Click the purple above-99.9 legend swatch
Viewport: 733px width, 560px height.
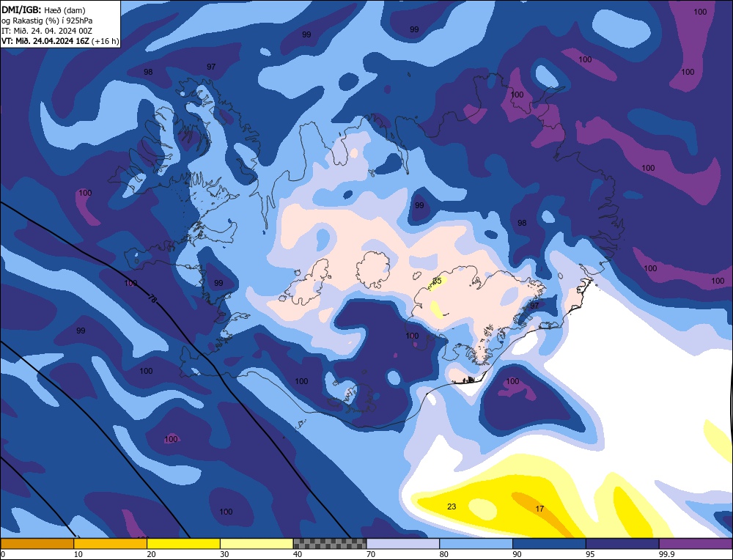pos(696,543)
